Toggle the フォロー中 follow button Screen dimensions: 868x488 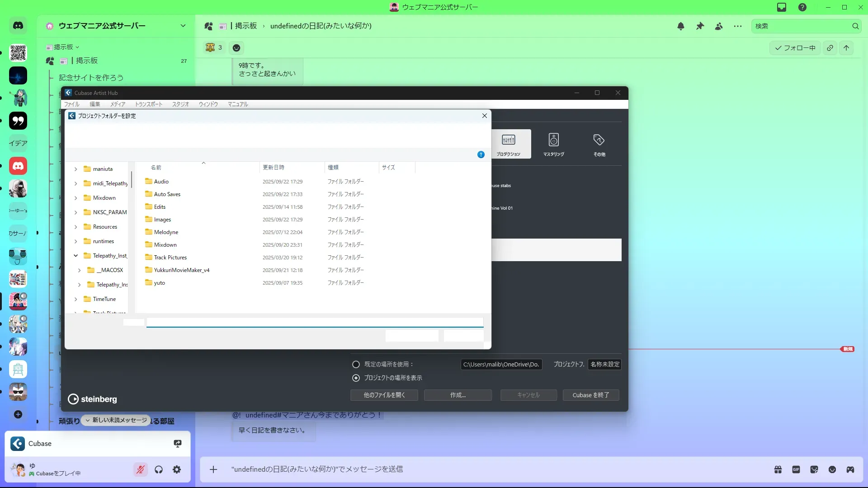click(795, 48)
